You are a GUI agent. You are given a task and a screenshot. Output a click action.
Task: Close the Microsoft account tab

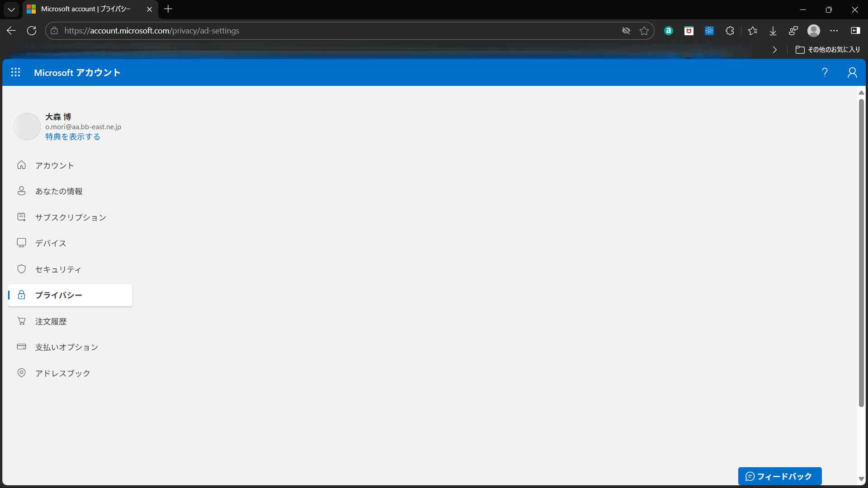point(150,9)
